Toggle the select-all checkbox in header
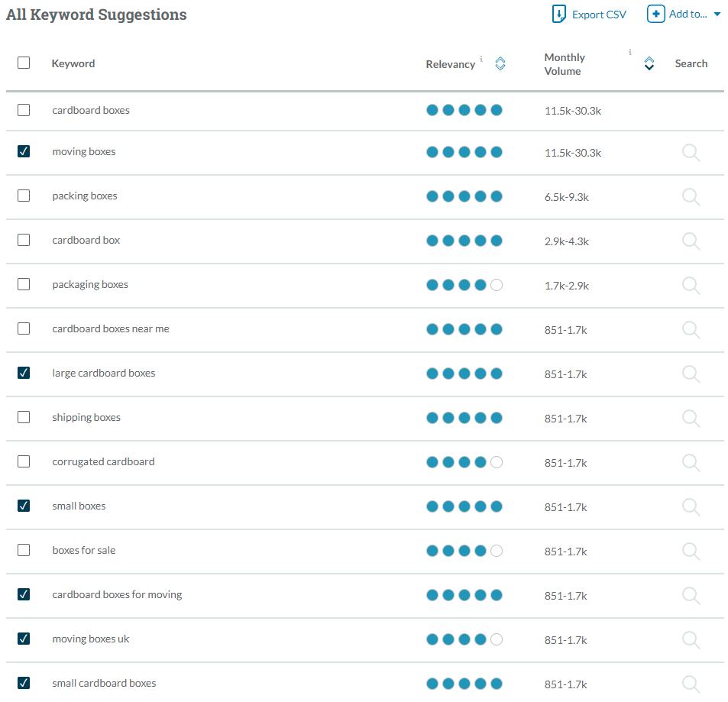The width and height of the screenshot is (728, 702). point(24,63)
